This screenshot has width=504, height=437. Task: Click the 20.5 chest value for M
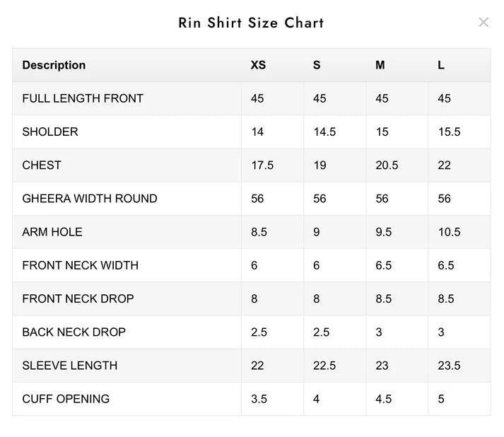(387, 165)
